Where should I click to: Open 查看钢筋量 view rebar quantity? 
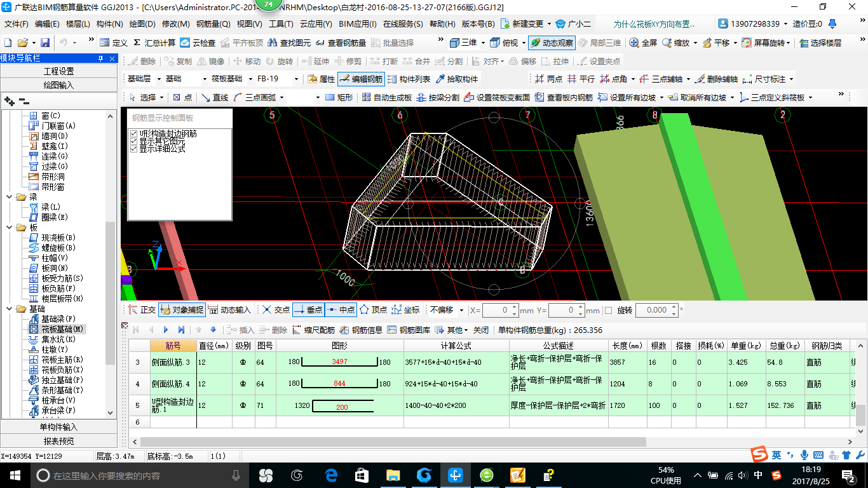(341, 43)
